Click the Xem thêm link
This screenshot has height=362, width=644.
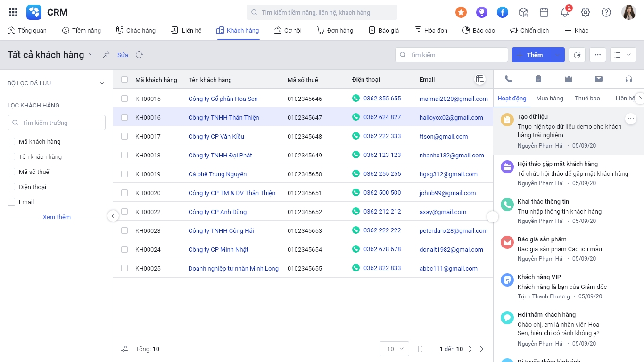click(x=57, y=217)
